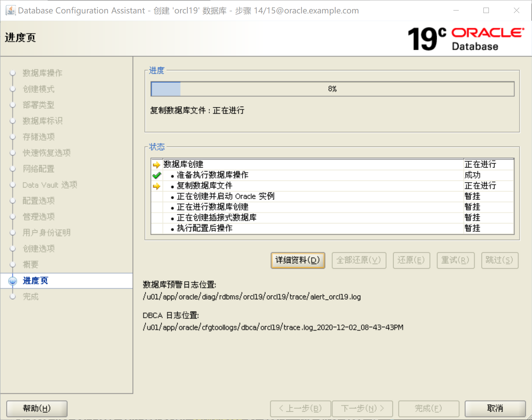Viewport: 532px width, 420px height.
Task: Click the 重试(R) button
Action: (456, 260)
